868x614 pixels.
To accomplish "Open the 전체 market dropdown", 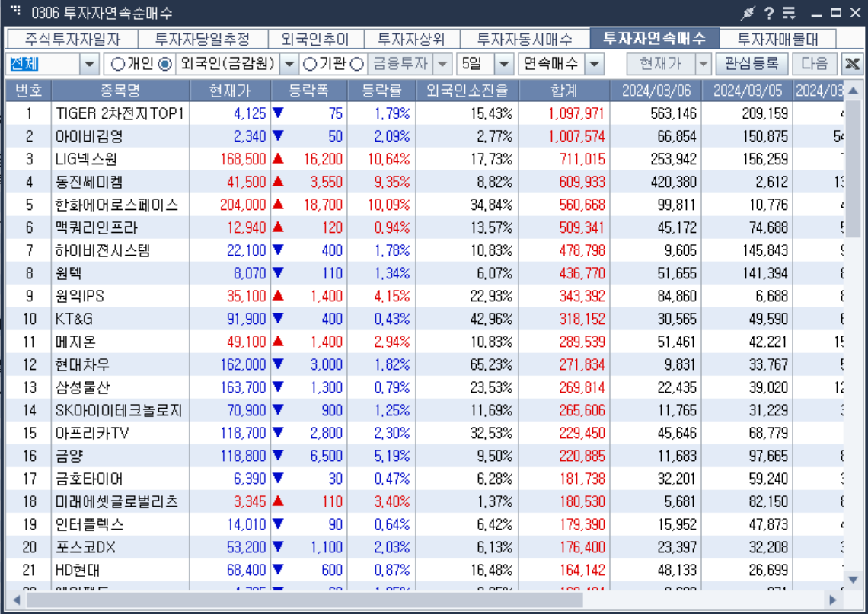I will click(89, 64).
